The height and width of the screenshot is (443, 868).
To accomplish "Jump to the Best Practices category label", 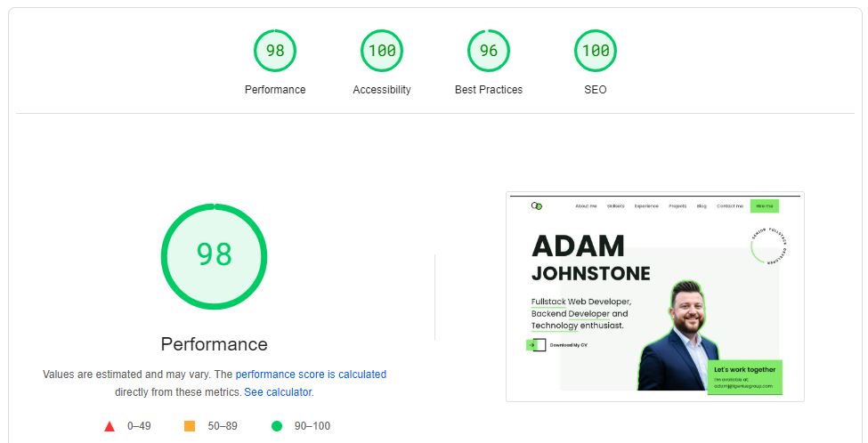I will point(489,90).
